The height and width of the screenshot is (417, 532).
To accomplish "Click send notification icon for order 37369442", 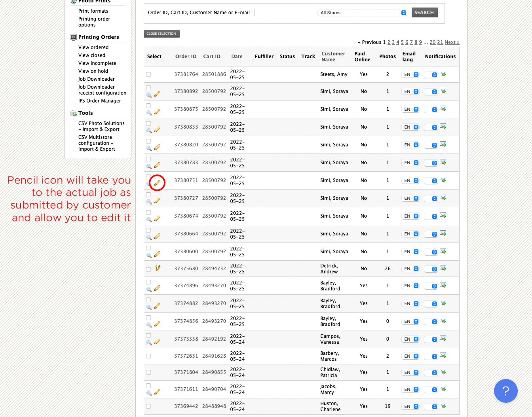I will [443, 406].
